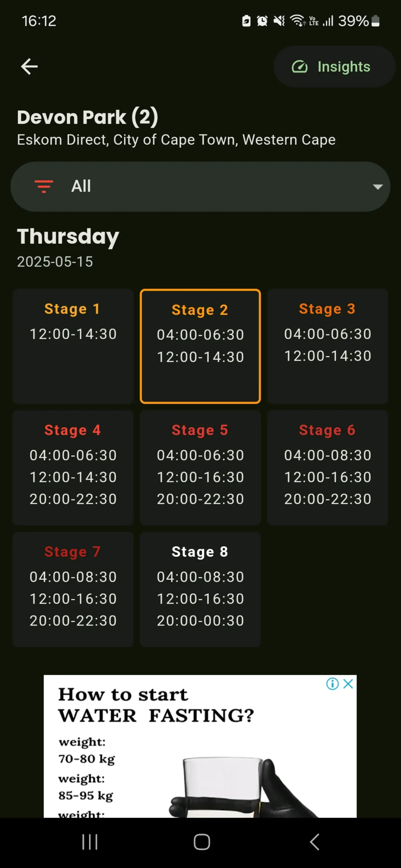Select the highlighted Stage 2 card

200,346
